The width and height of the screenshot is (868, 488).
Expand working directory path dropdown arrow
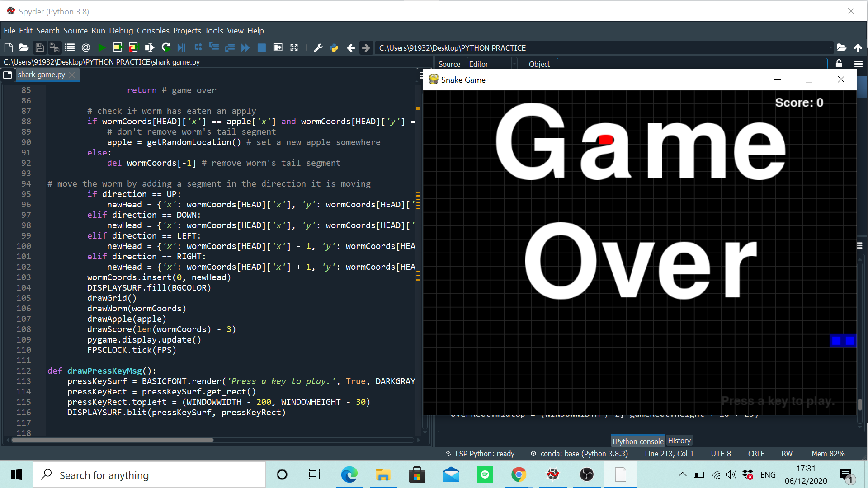pos(830,47)
